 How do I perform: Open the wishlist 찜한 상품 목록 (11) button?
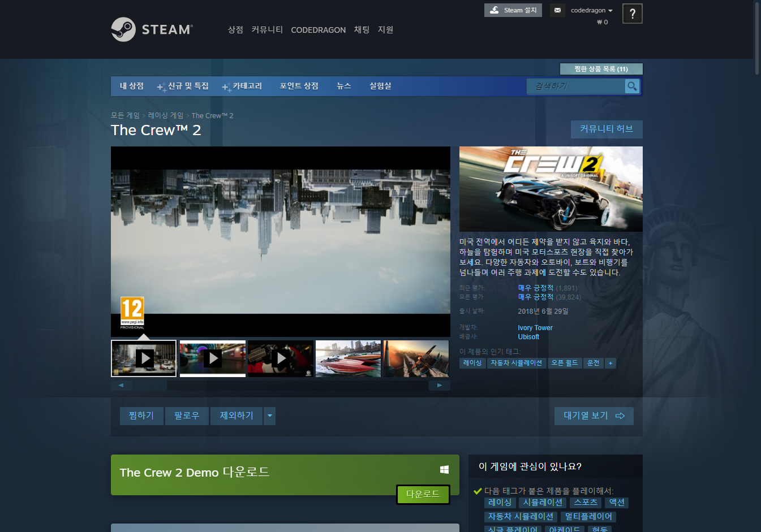pos(601,69)
